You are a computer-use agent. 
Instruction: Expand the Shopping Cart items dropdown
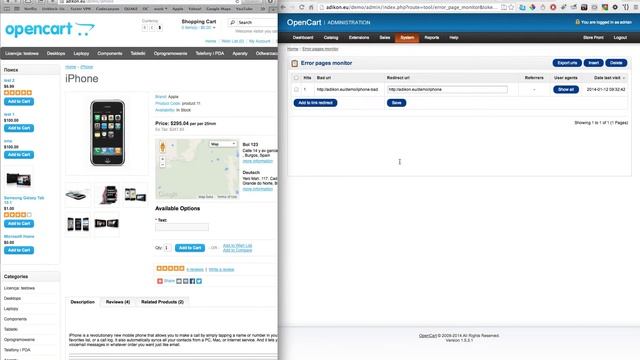click(x=199, y=28)
